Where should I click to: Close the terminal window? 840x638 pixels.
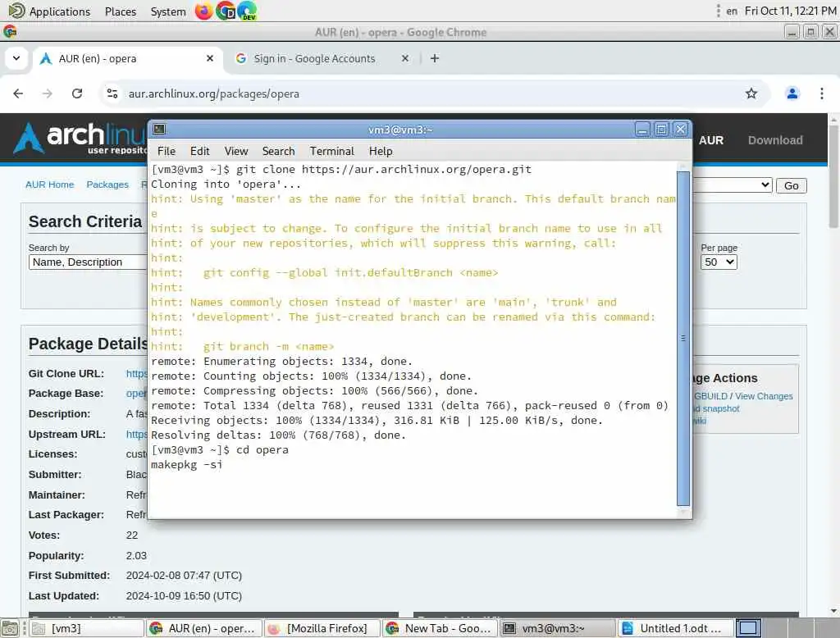(680, 129)
